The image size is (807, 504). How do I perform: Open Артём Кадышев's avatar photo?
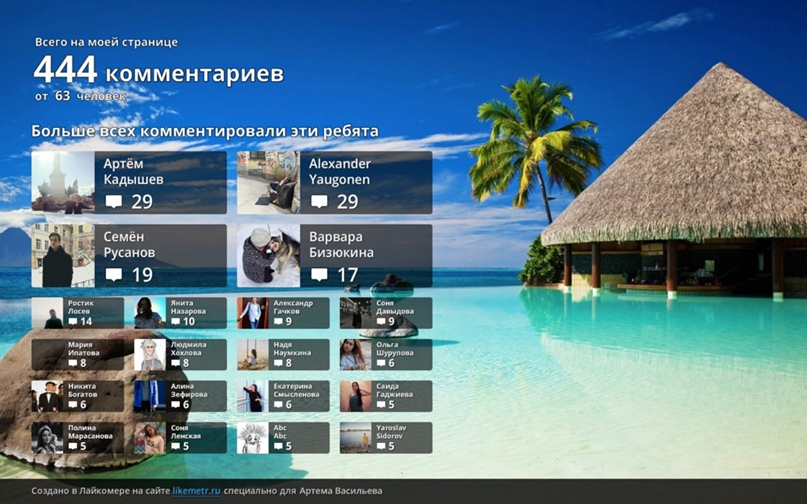(x=63, y=183)
